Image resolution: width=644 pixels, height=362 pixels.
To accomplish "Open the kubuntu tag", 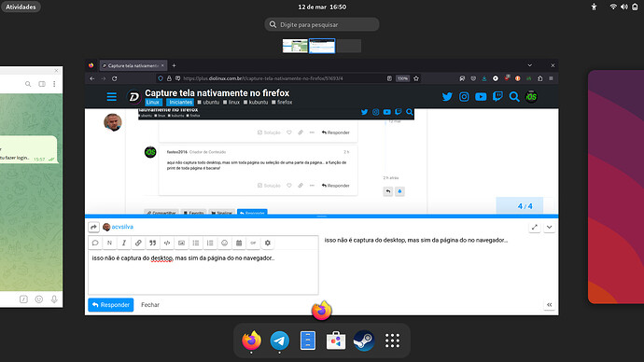I will [x=256, y=103].
